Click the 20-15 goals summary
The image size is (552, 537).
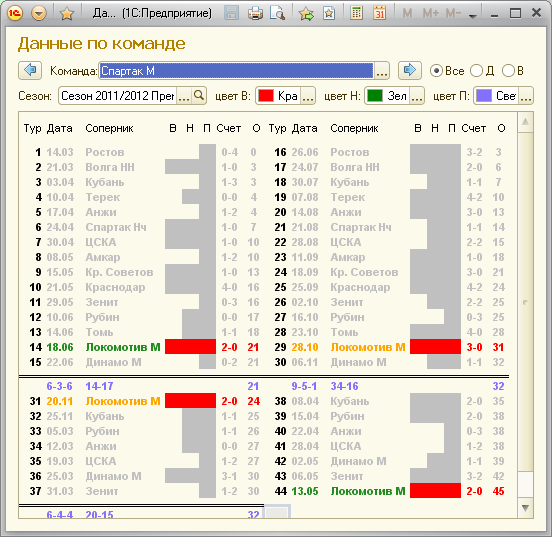99,514
